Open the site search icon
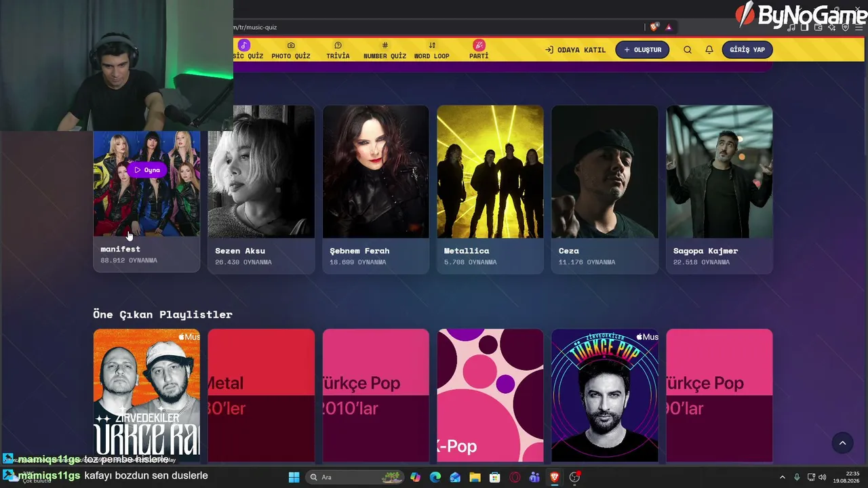The image size is (868, 488). [x=688, y=49]
